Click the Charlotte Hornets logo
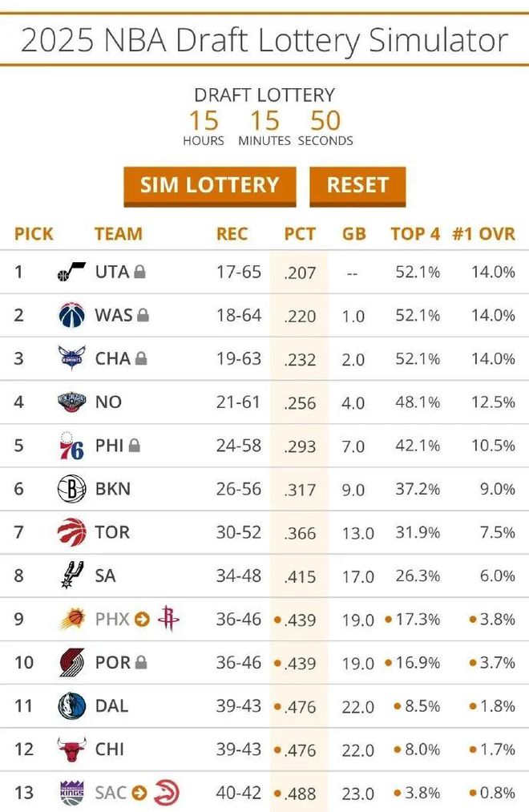Viewport: 529px width, 812px height. [71, 358]
